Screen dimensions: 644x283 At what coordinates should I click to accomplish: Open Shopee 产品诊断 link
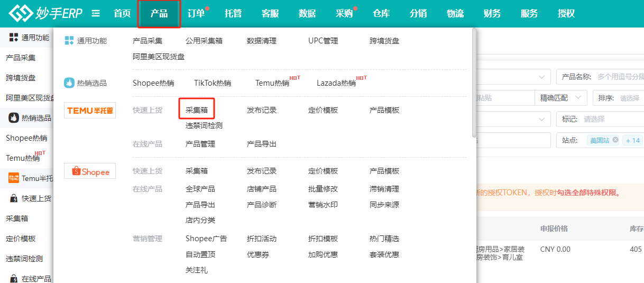[262, 205]
